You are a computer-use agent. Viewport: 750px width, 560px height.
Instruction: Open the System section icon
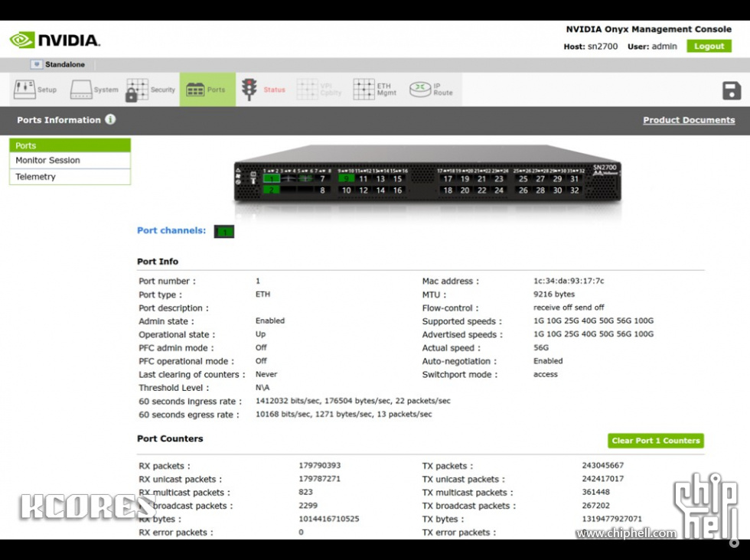(81, 90)
